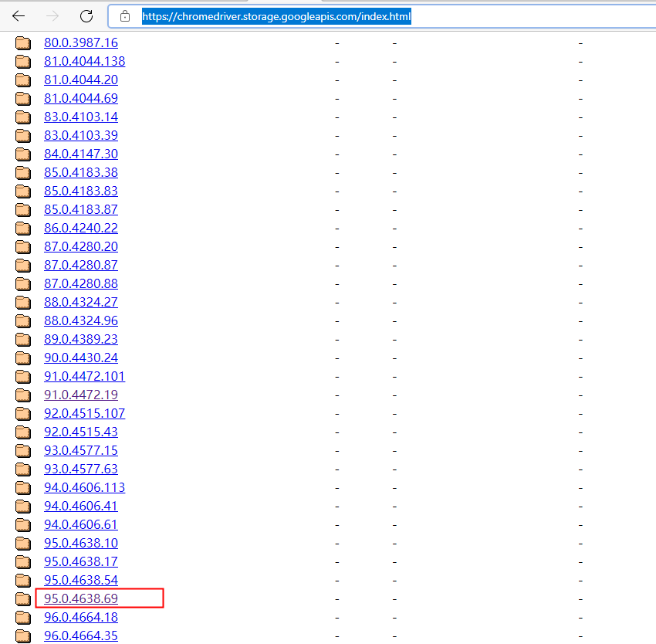Open folder link 92.0.4515.43
Viewport: 656px width, 644px height.
click(x=81, y=432)
